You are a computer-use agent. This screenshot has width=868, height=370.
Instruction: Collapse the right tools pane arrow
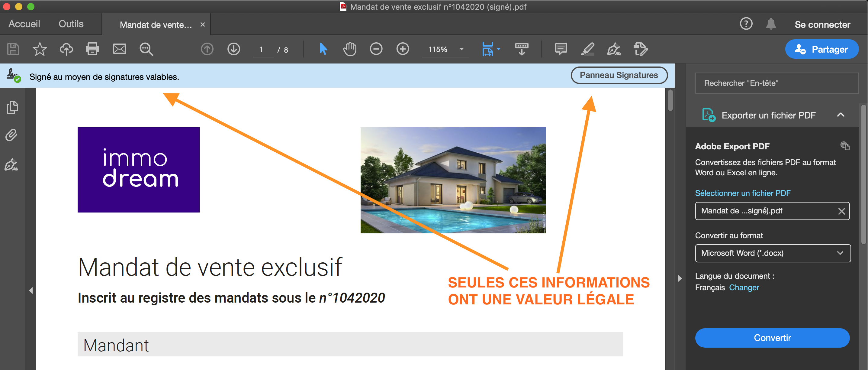(680, 279)
